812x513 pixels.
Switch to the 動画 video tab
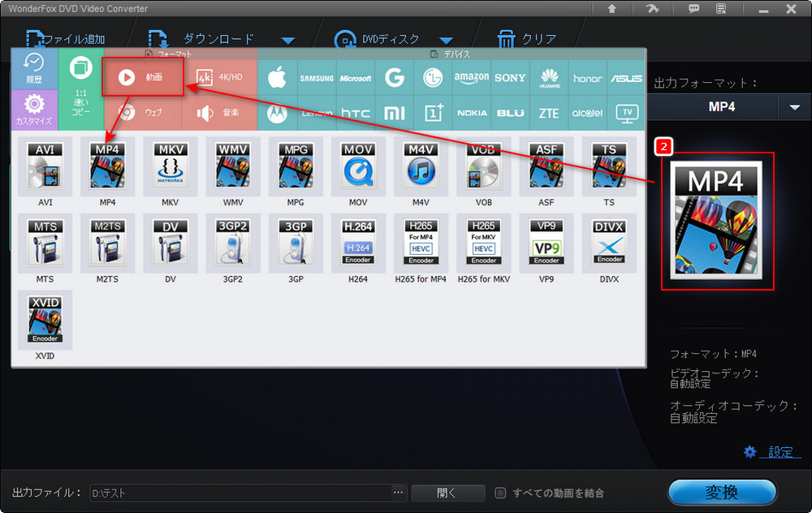(x=143, y=78)
